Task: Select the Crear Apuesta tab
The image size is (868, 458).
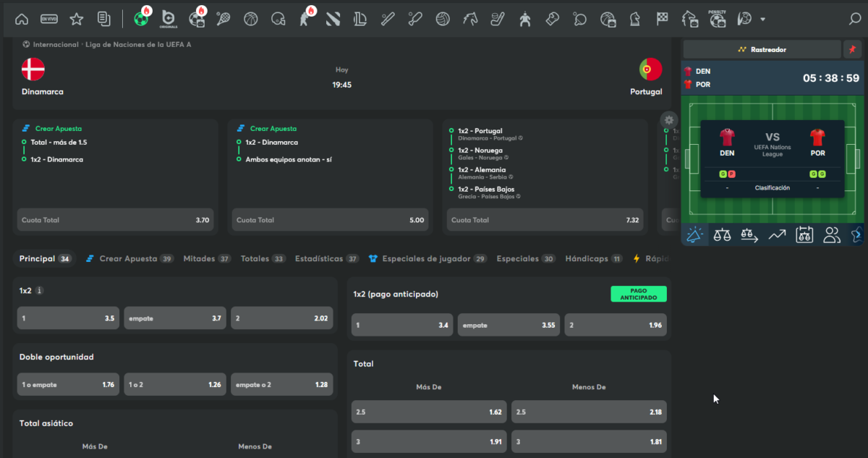Action: tap(130, 258)
